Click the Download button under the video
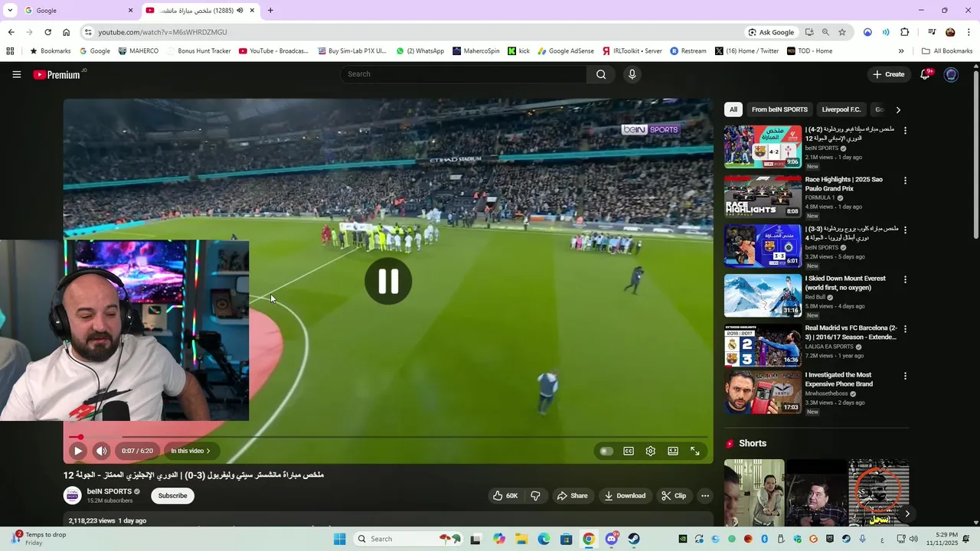This screenshot has width=980, height=551. pyautogui.click(x=625, y=496)
